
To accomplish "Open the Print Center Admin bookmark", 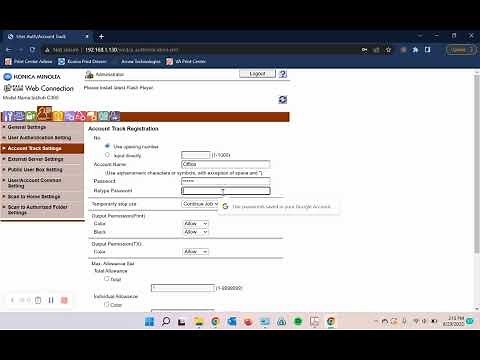I will point(29,61).
